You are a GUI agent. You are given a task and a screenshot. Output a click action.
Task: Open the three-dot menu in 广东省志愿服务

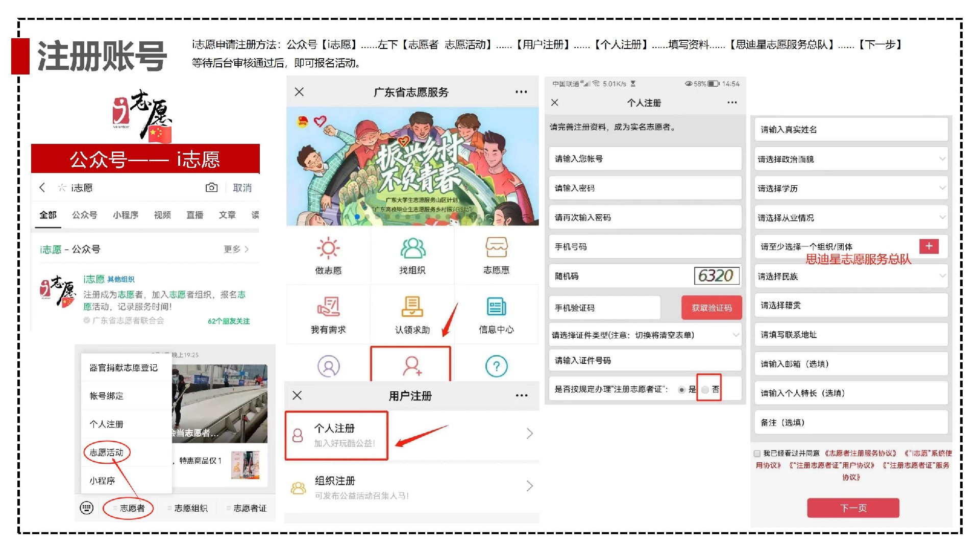[521, 92]
